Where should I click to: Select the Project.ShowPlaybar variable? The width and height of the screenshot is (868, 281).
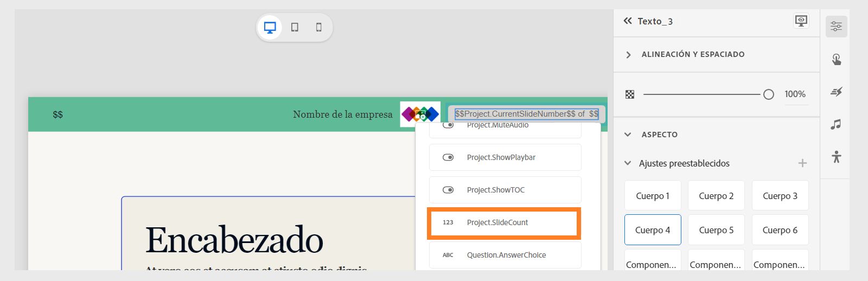point(505,157)
